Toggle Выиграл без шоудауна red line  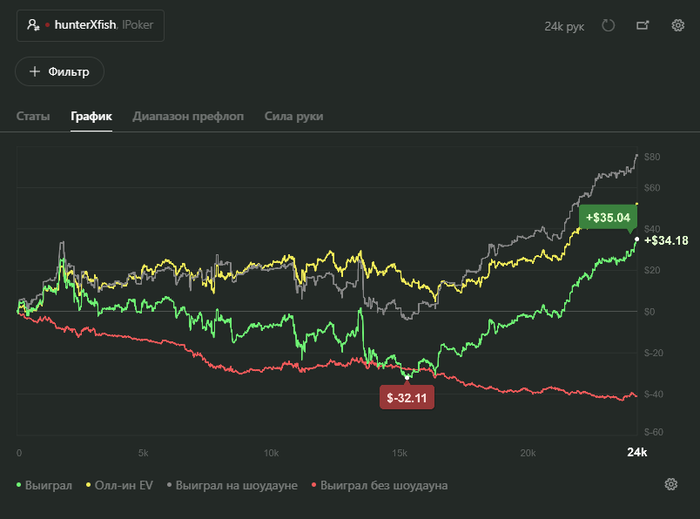379,485
